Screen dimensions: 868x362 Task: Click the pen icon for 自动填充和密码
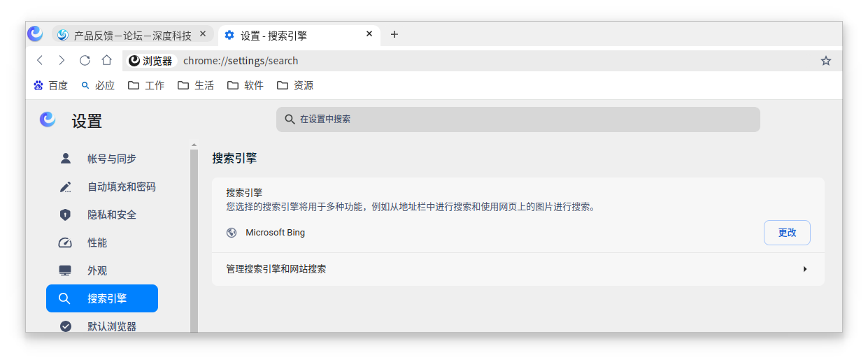(x=66, y=187)
